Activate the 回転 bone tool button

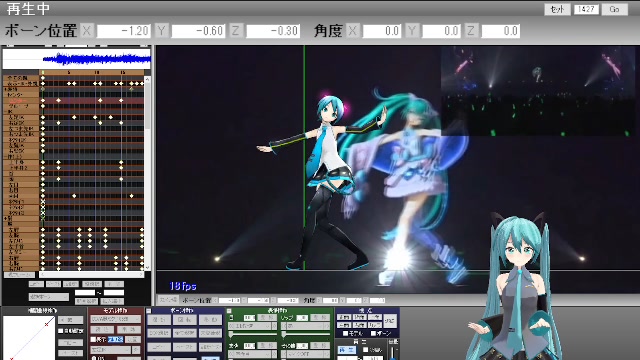(184, 320)
